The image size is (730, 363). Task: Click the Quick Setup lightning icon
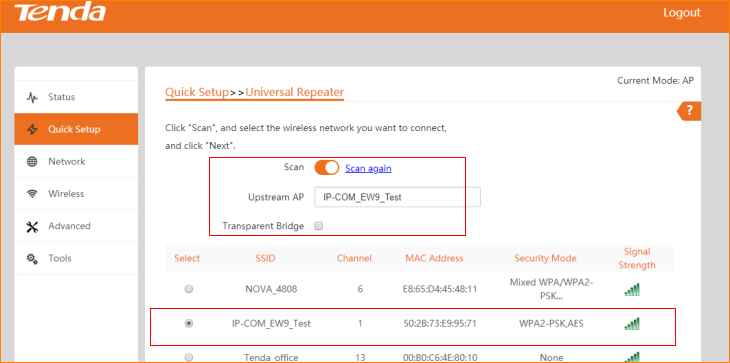click(32, 129)
